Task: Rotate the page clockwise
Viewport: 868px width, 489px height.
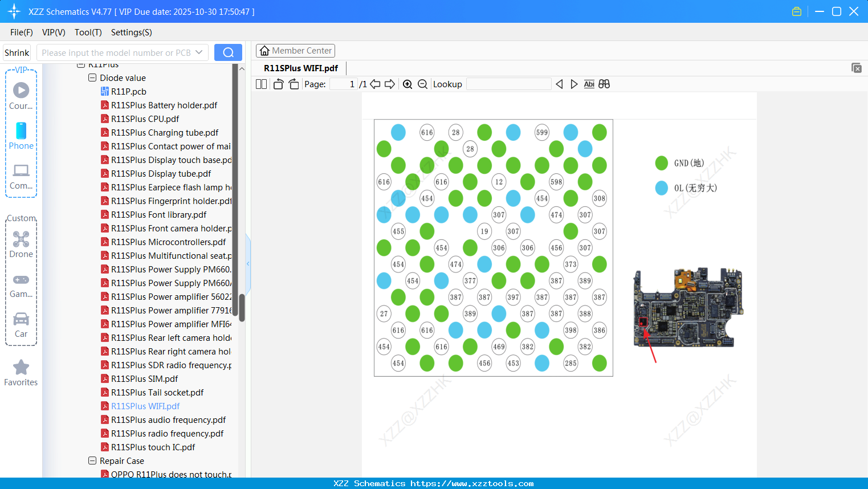Action: tap(294, 84)
